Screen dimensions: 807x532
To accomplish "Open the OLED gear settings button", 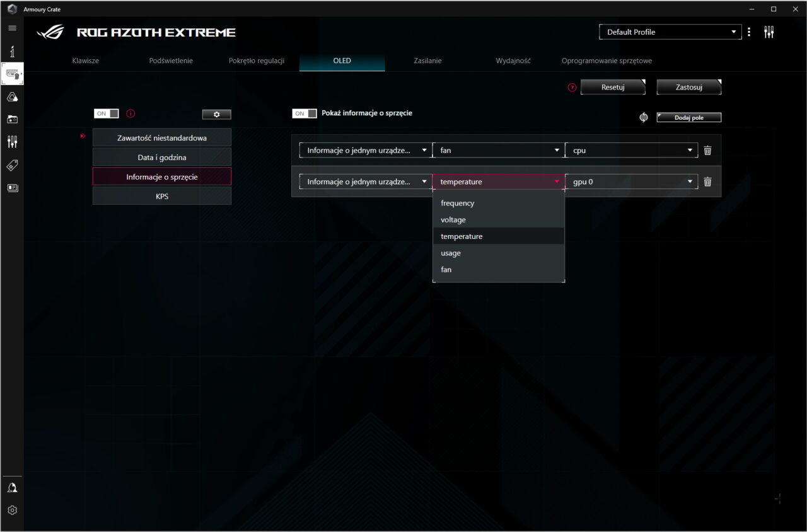I will [x=217, y=114].
